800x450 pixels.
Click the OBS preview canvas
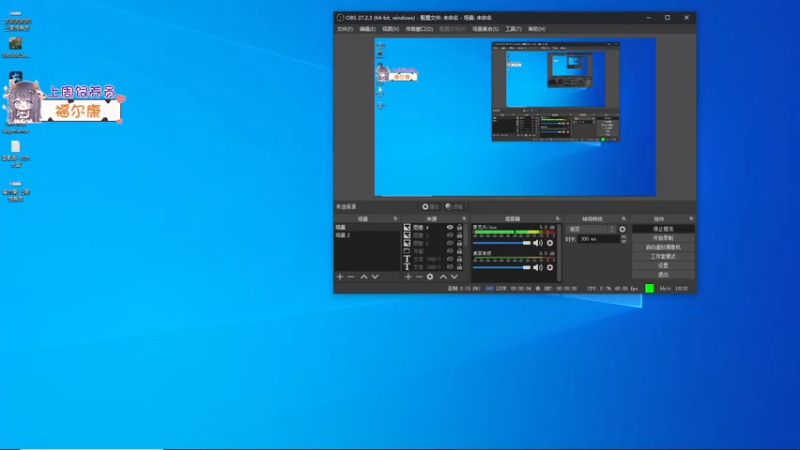pos(515,117)
